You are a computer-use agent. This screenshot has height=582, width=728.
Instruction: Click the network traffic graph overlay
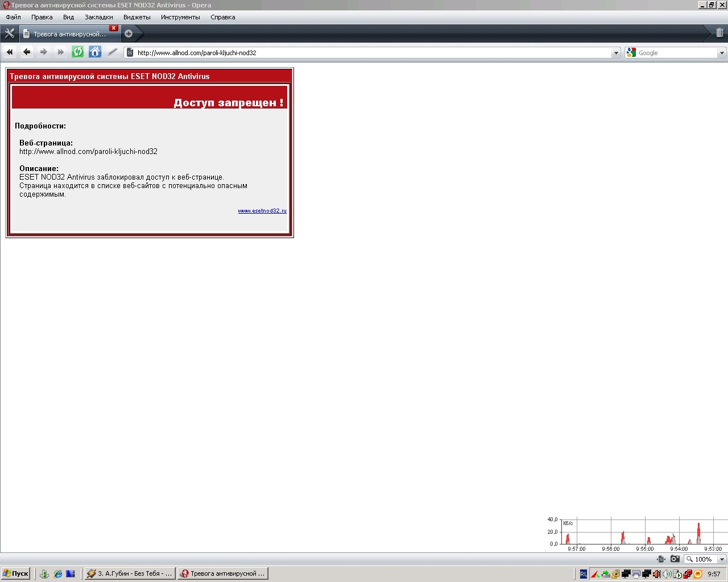[x=637, y=534]
